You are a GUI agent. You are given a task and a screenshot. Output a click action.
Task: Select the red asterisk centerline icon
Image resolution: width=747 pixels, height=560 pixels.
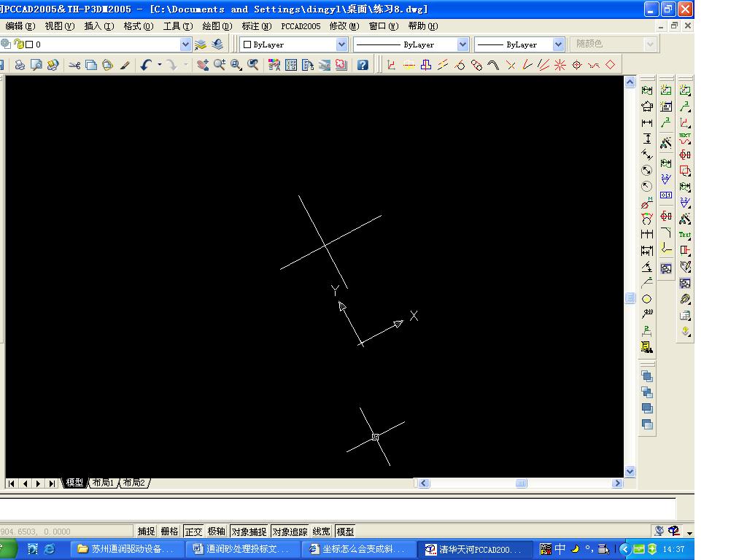tap(560, 65)
